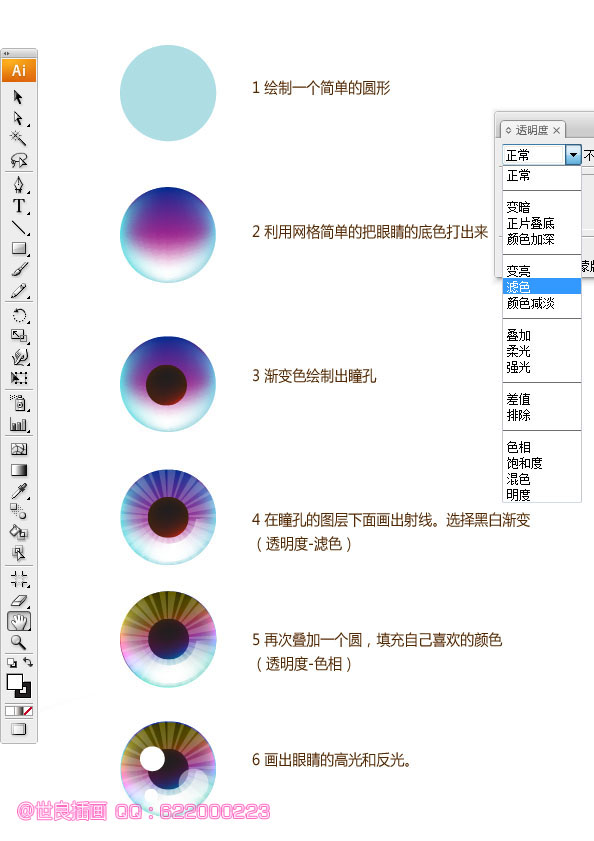Choose the 柔光 blend mode

pyautogui.click(x=542, y=351)
